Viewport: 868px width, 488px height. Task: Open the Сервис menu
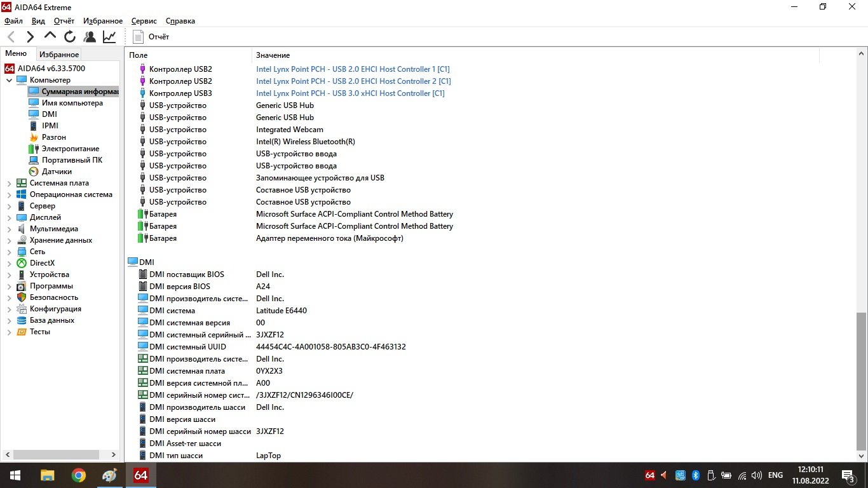tap(144, 21)
